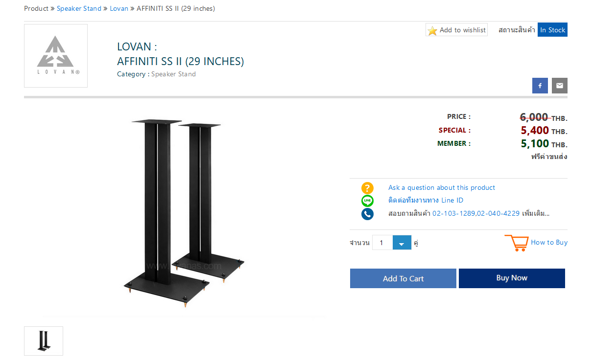Click the Lovan brand logo
593x364 pixels.
tap(56, 56)
